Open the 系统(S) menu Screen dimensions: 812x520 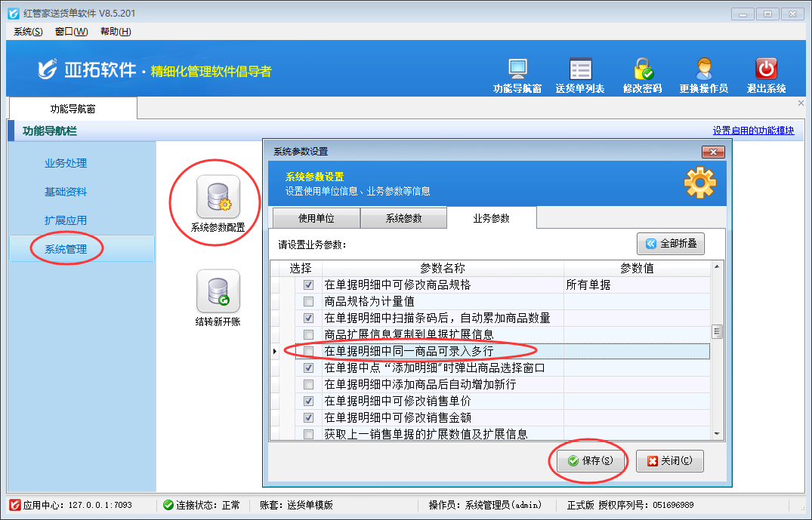click(x=28, y=31)
